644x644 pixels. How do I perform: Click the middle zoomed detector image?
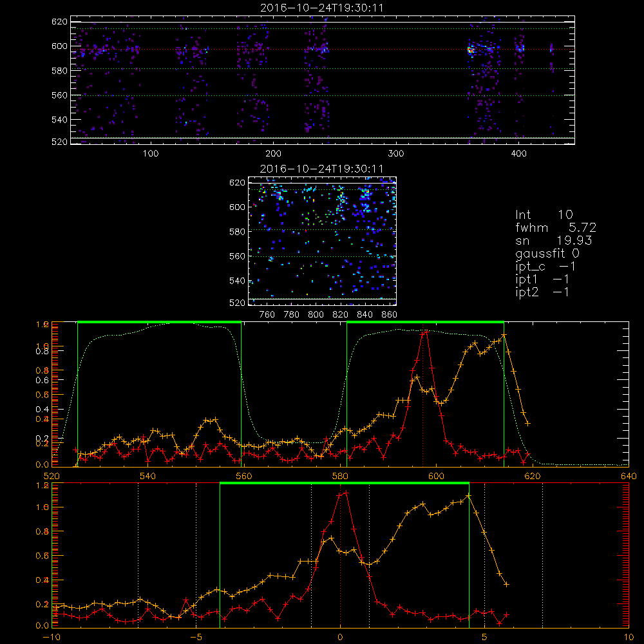pyautogui.click(x=323, y=241)
